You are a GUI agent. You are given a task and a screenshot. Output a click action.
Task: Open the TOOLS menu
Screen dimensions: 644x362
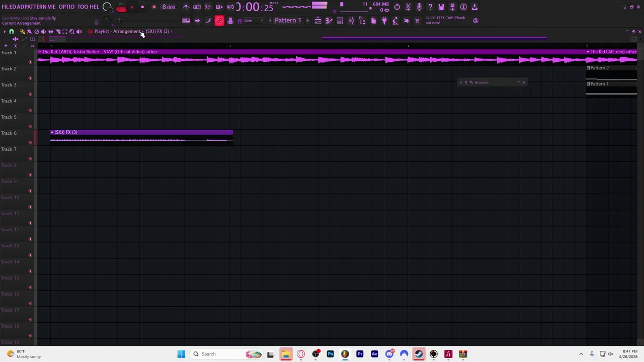pos(83,7)
